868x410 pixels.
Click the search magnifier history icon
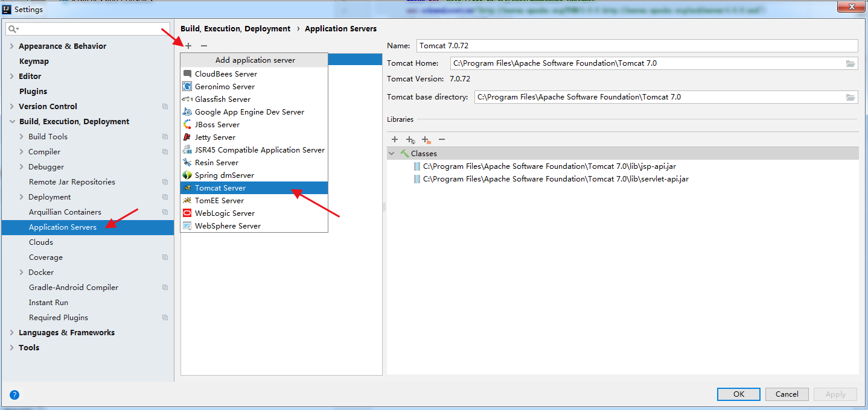pos(13,29)
